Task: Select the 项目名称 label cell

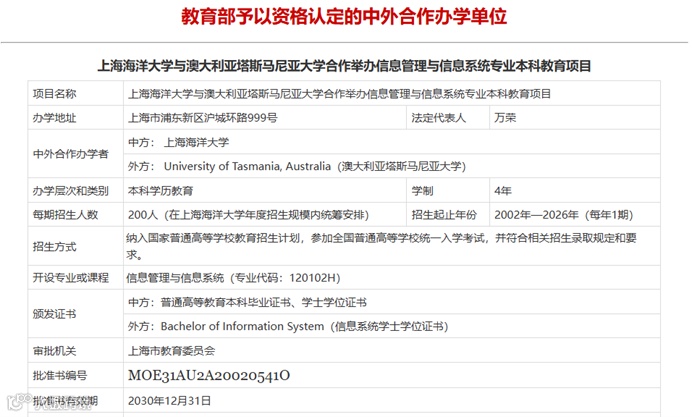Action: click(x=75, y=94)
